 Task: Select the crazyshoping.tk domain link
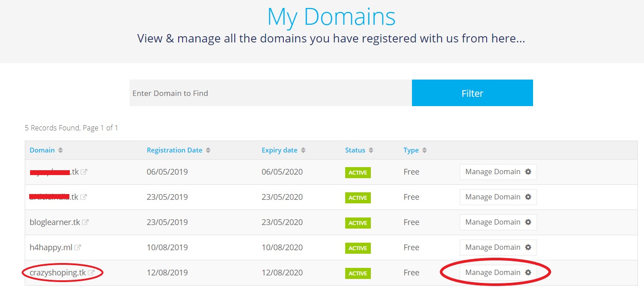pyautogui.click(x=58, y=272)
